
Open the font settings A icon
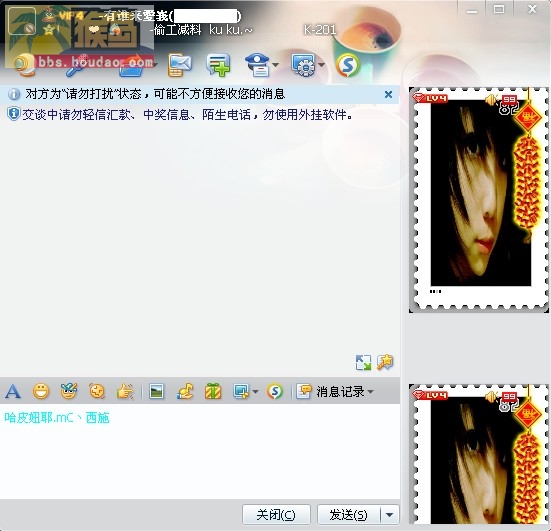(13, 391)
